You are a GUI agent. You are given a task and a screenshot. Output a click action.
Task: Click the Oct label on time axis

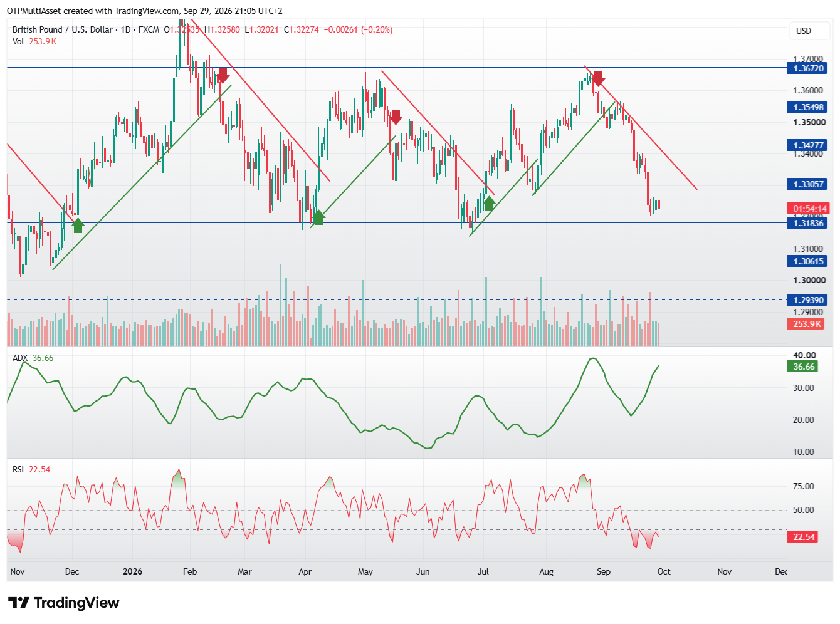point(664,571)
